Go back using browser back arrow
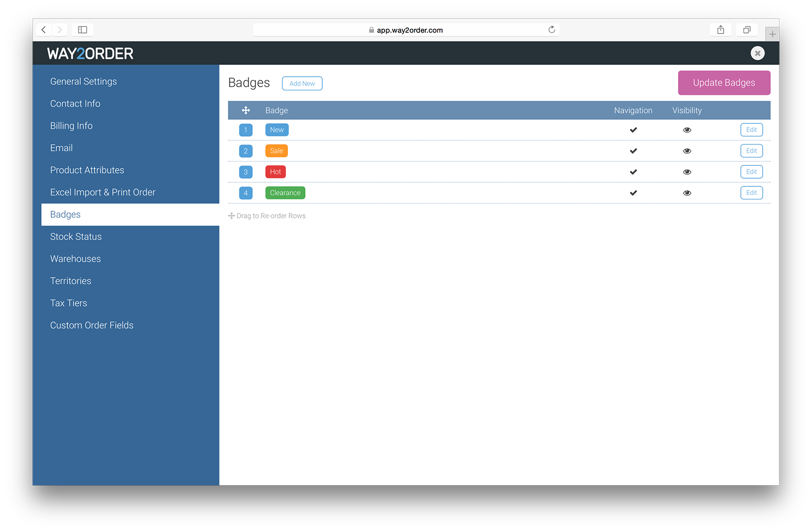The height and width of the screenshot is (532, 812). 44,30
